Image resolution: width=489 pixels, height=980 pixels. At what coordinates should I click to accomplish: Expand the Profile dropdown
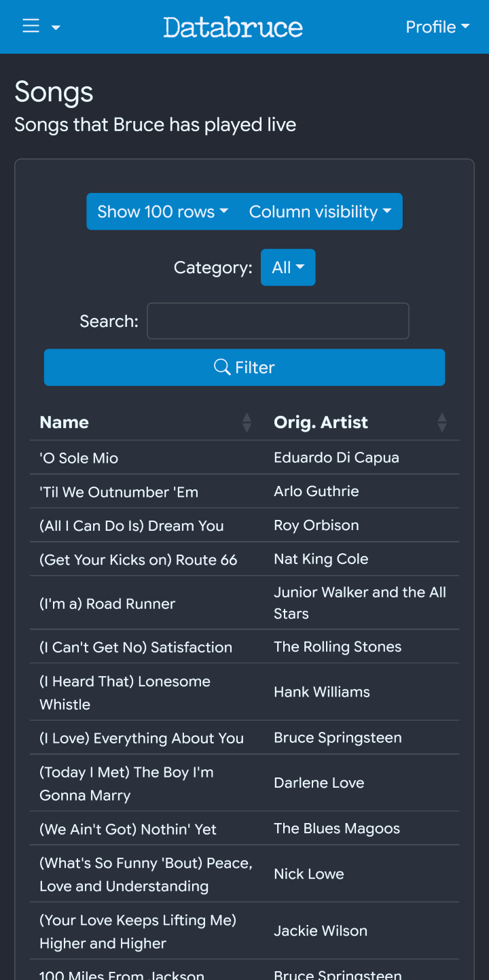[x=437, y=27]
